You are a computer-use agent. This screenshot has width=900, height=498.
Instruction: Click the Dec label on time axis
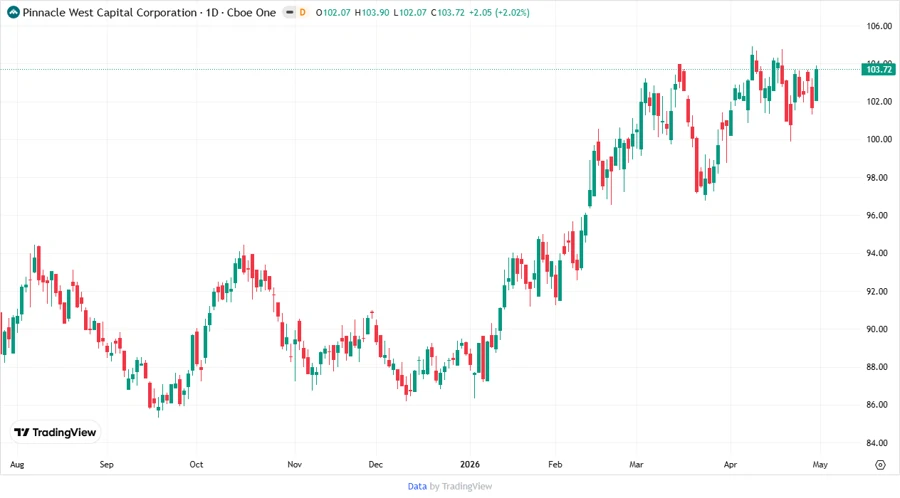click(375, 465)
